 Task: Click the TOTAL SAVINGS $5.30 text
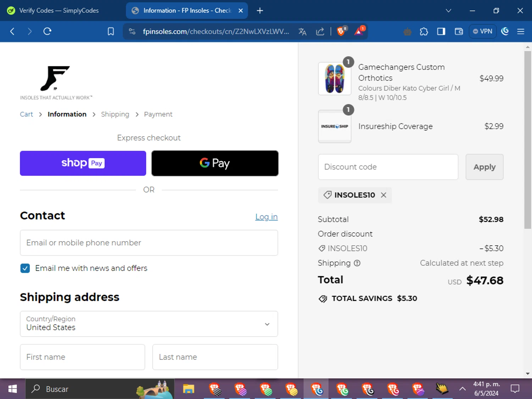[374, 299]
